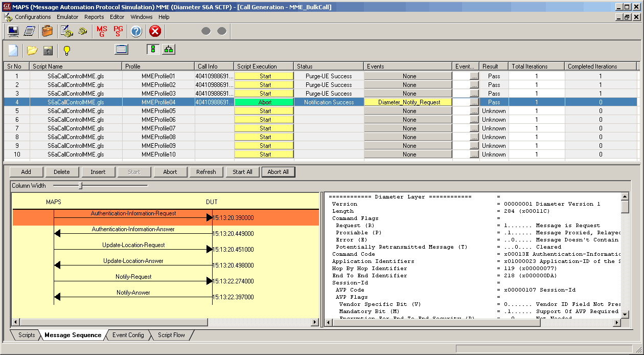Click the document pages toolbar icon
Viewport: 644px width, 355px height.
coord(30,31)
